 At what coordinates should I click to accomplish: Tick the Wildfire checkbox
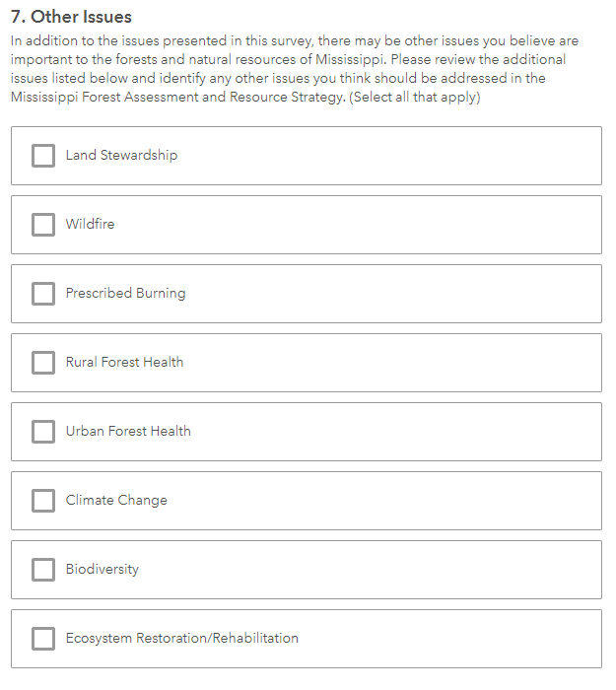[43, 225]
